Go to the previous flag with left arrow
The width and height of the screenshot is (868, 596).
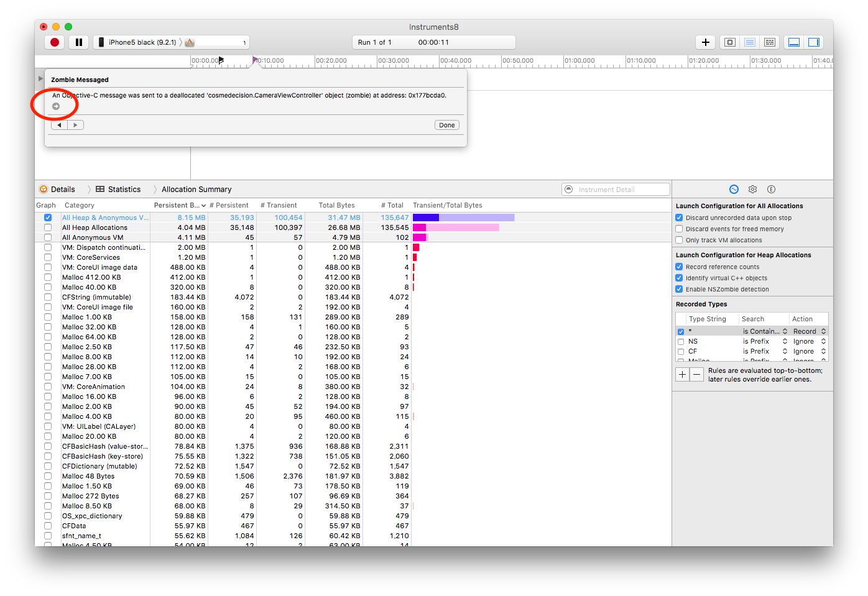59,125
